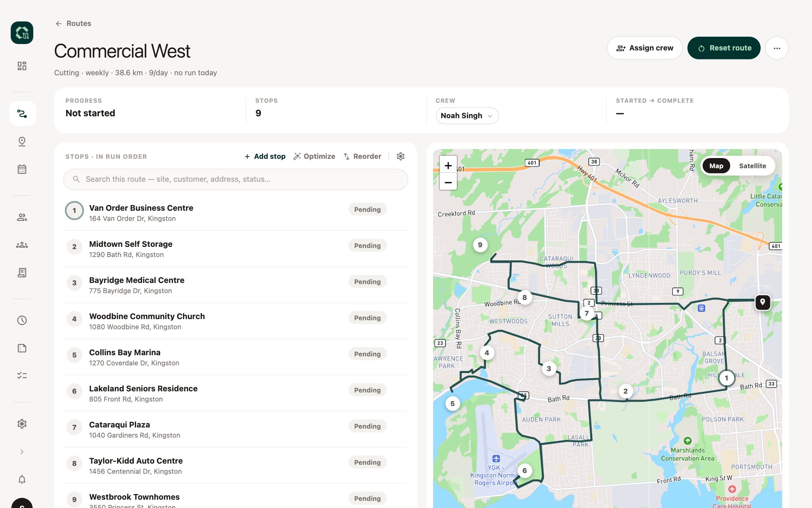Select the Map view toggle
The image size is (812, 508).
(x=716, y=166)
